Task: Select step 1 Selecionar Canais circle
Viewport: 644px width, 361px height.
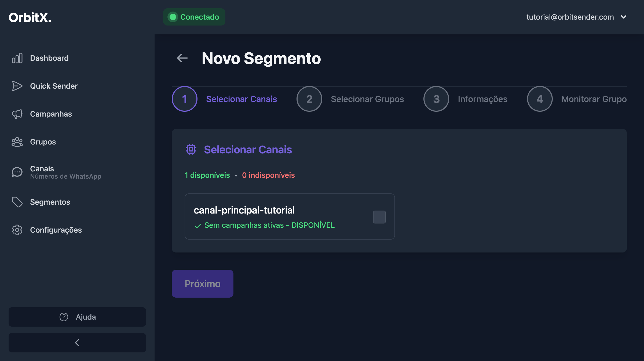Action: click(x=184, y=99)
